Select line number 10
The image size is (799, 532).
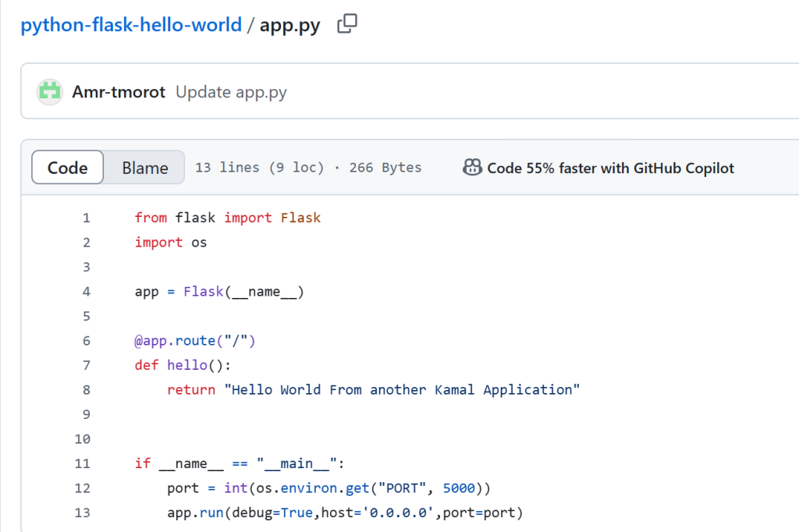point(83,438)
